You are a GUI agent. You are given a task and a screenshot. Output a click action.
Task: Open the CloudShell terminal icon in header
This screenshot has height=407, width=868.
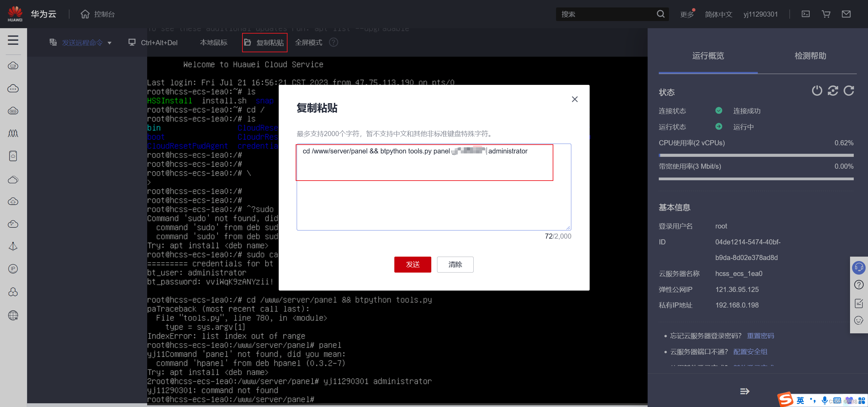coord(806,14)
